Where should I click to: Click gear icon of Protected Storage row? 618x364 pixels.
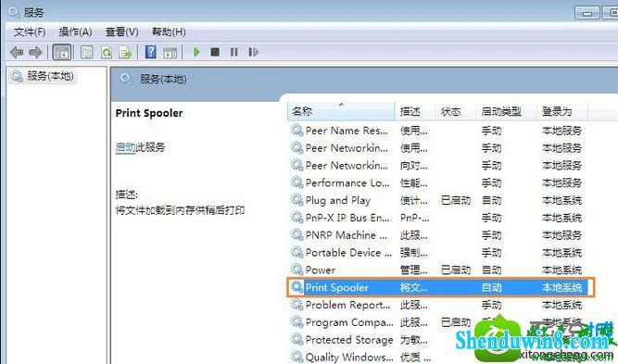(x=296, y=339)
